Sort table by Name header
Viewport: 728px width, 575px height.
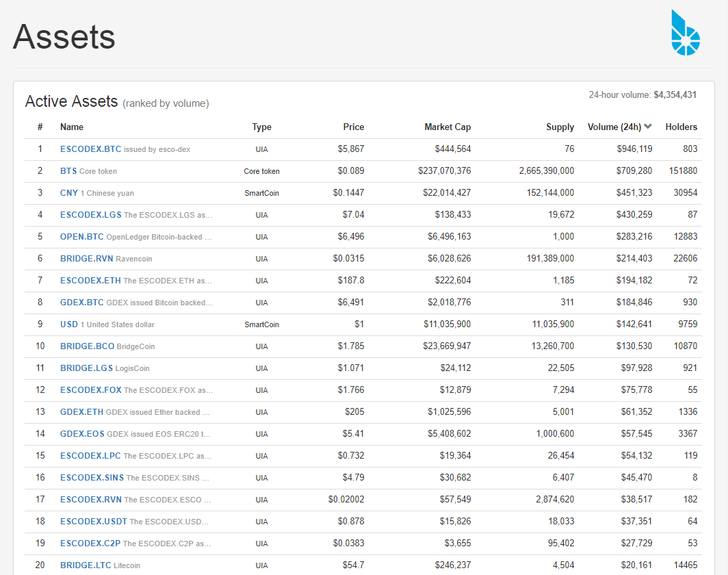click(71, 127)
